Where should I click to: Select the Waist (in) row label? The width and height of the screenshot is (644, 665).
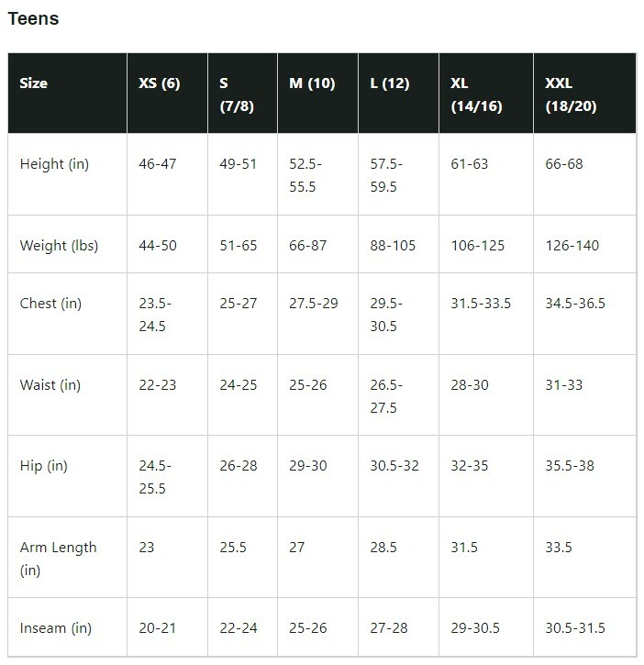(50, 385)
